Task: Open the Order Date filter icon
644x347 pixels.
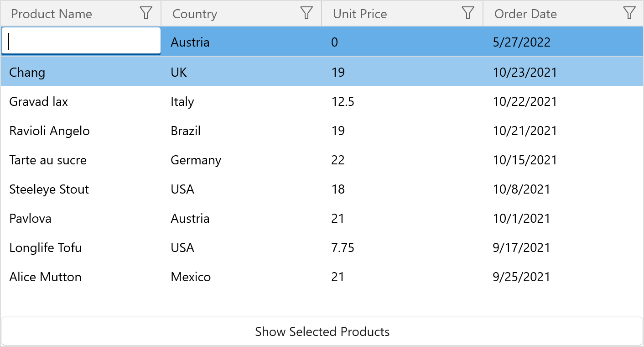Action: coord(629,13)
